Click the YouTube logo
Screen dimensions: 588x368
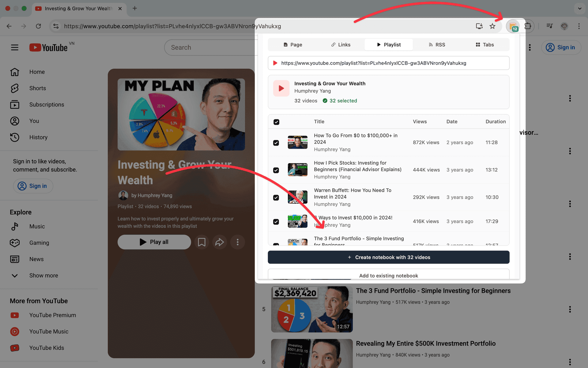48,47
